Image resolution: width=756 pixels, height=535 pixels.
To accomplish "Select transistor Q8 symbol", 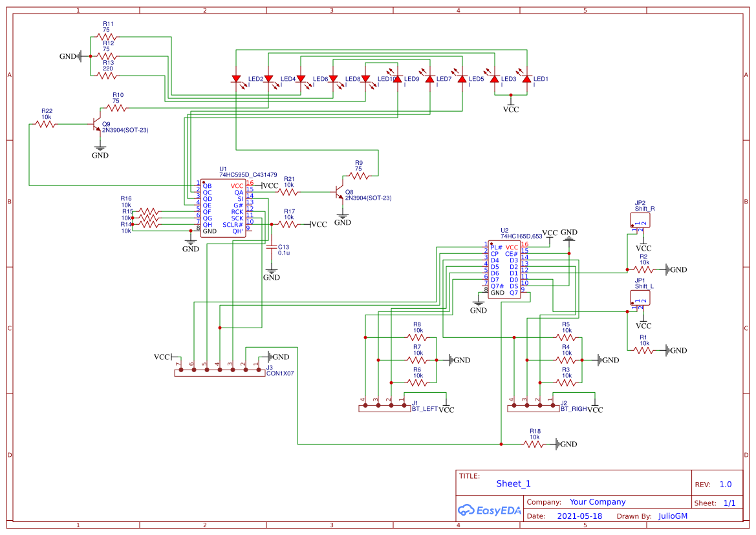I will [x=340, y=193].
